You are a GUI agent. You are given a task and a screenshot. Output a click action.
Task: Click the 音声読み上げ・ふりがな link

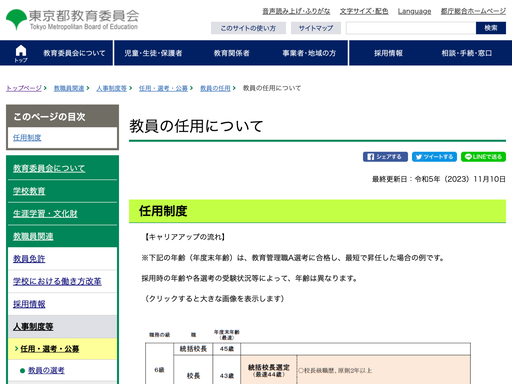coord(296,11)
